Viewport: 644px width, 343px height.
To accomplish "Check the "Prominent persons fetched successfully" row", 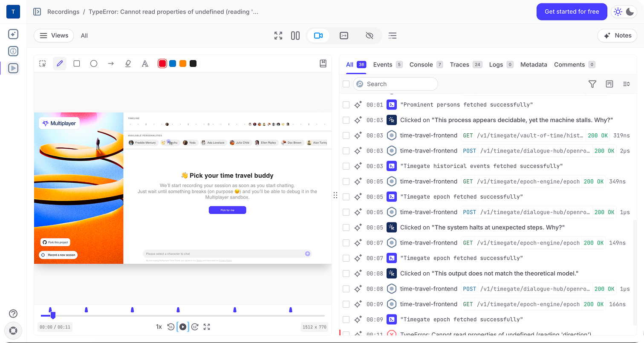I will point(346,105).
